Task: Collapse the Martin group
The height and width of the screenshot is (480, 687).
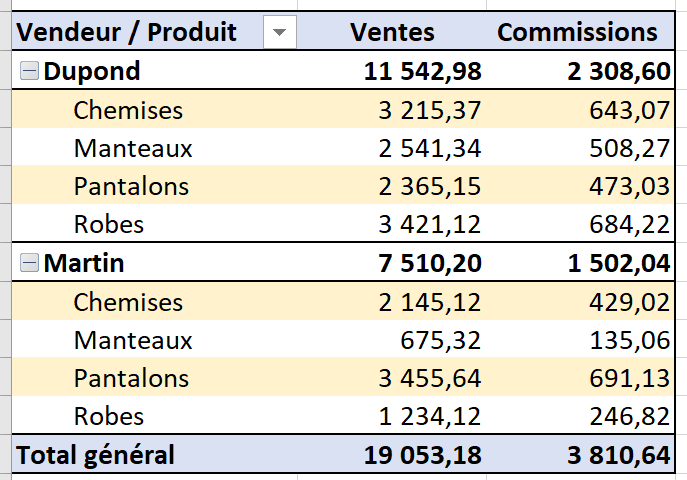Action: coord(29,263)
